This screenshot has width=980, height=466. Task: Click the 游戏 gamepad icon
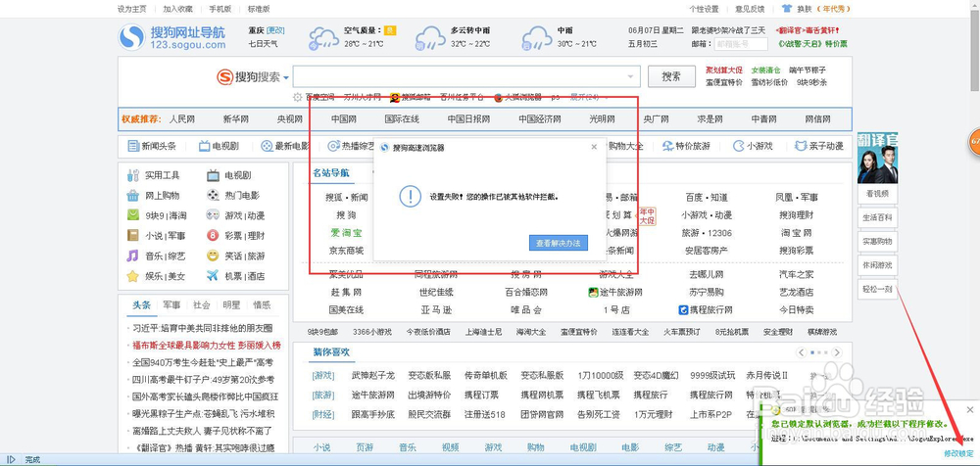pos(213,215)
